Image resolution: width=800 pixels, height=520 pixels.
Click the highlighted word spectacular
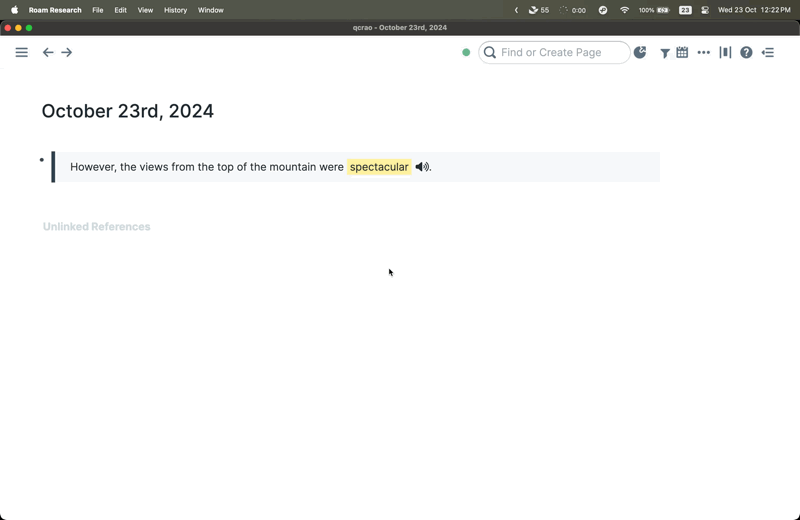click(379, 167)
